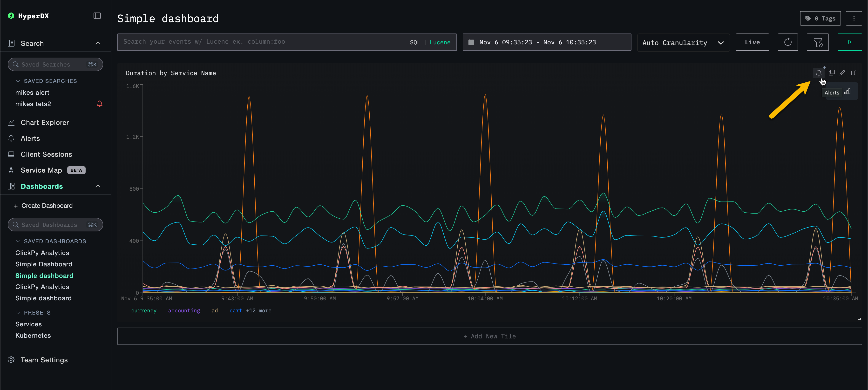Open dashboard three-dot options menu

[854, 19]
